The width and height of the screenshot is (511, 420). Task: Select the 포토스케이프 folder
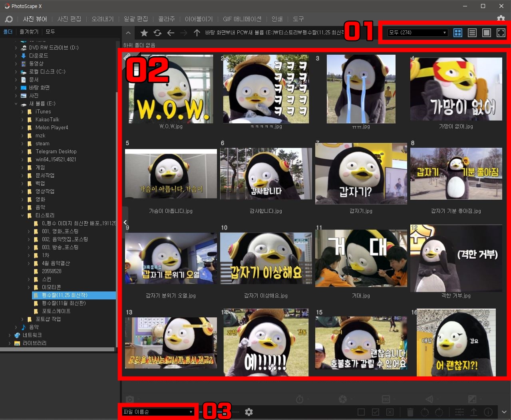tap(56, 311)
